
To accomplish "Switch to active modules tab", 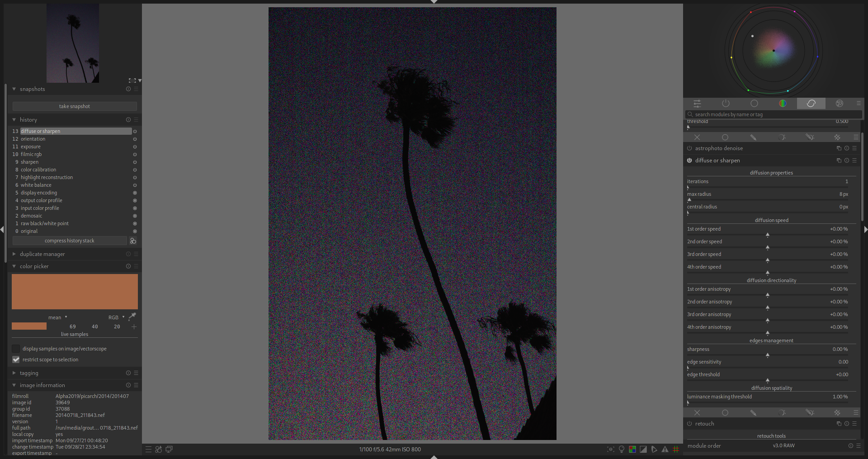I will click(x=726, y=104).
